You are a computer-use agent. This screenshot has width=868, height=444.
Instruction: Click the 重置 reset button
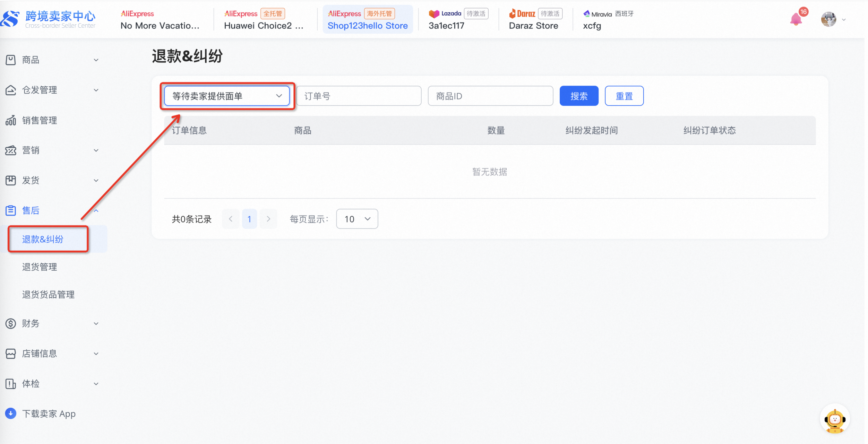pyautogui.click(x=624, y=96)
